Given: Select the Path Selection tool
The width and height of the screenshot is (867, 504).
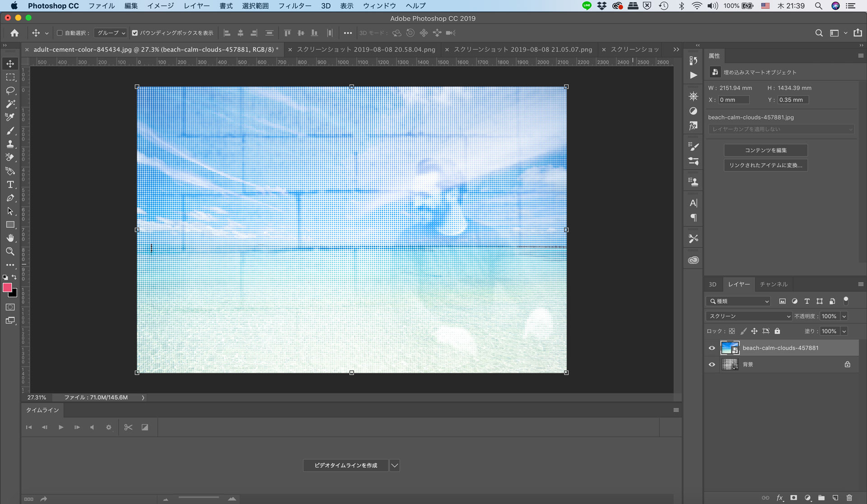Looking at the screenshot, I should [10, 211].
